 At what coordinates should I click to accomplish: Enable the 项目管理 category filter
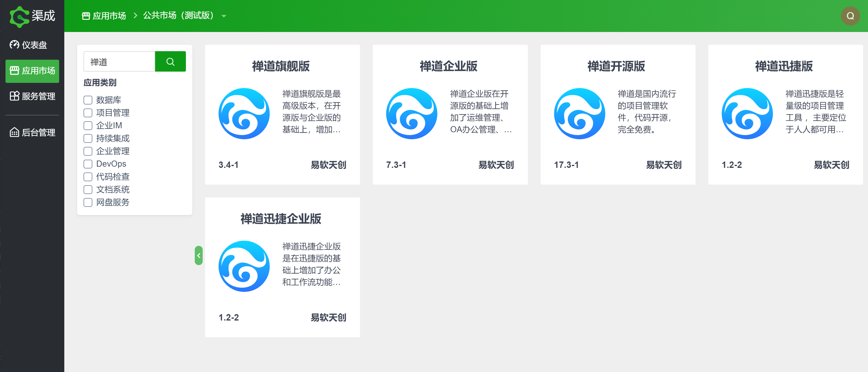pos(88,113)
